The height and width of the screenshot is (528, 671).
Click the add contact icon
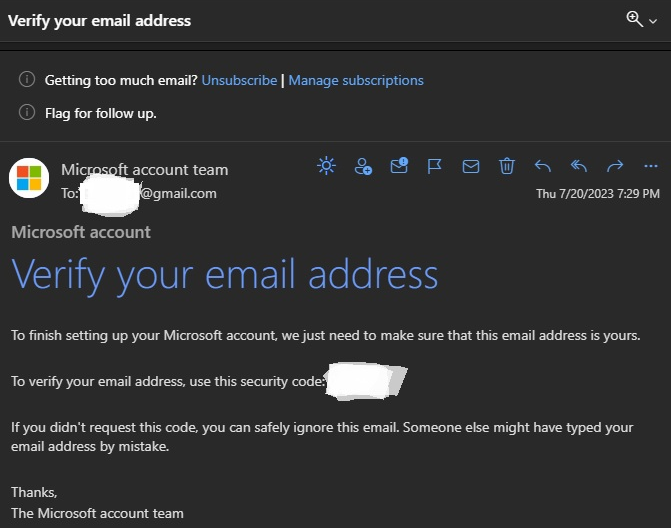pyautogui.click(x=363, y=166)
